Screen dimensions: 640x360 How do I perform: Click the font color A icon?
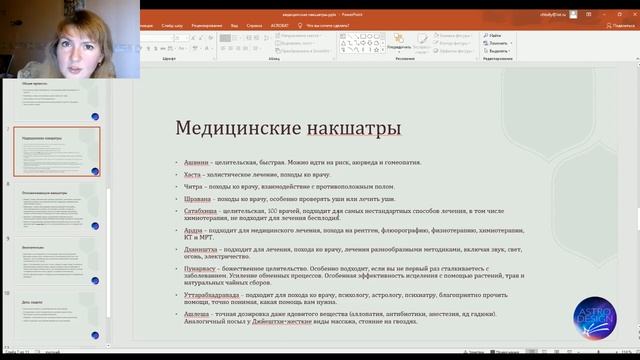point(207,48)
